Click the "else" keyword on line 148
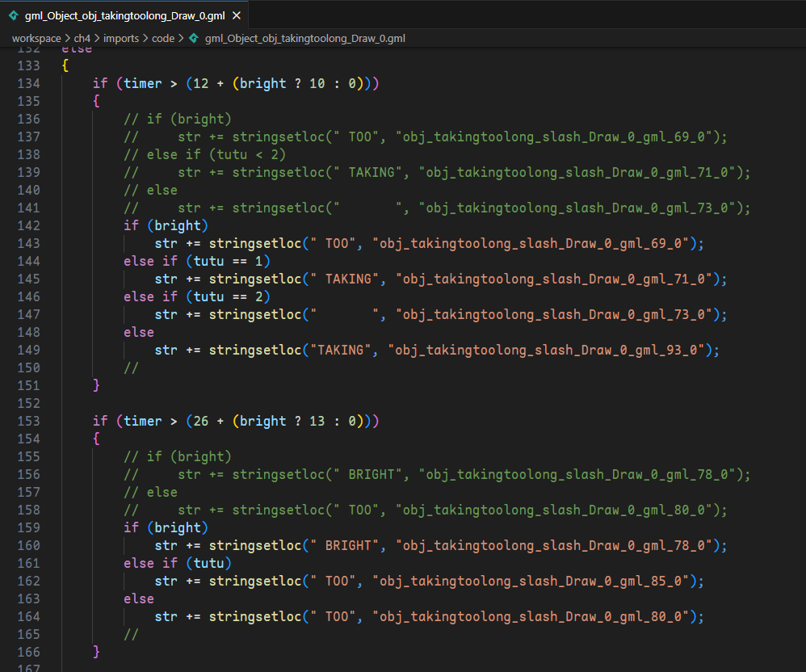Image resolution: width=806 pixels, height=672 pixels. tap(139, 332)
